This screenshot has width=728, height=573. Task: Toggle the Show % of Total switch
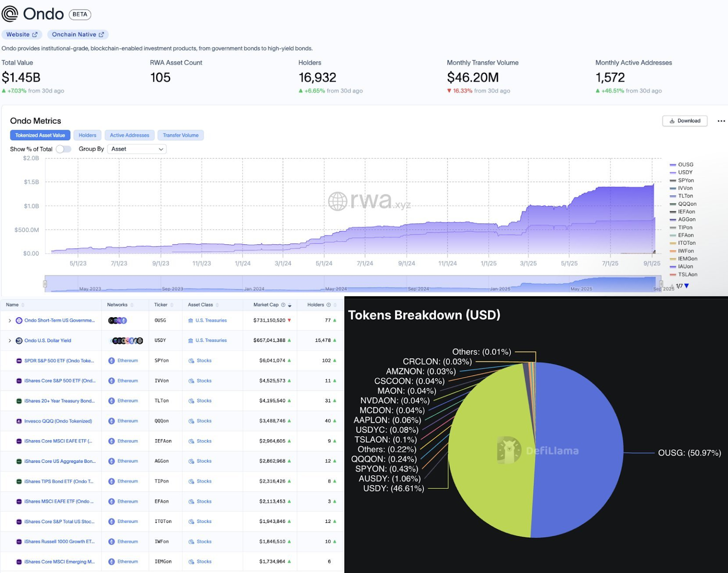(64, 149)
